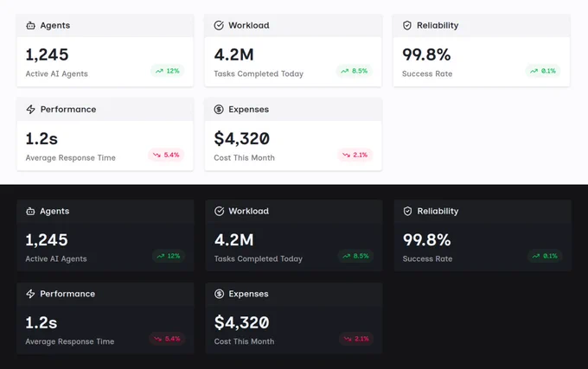Click 'Average Response Time' label in dark card

(70, 341)
